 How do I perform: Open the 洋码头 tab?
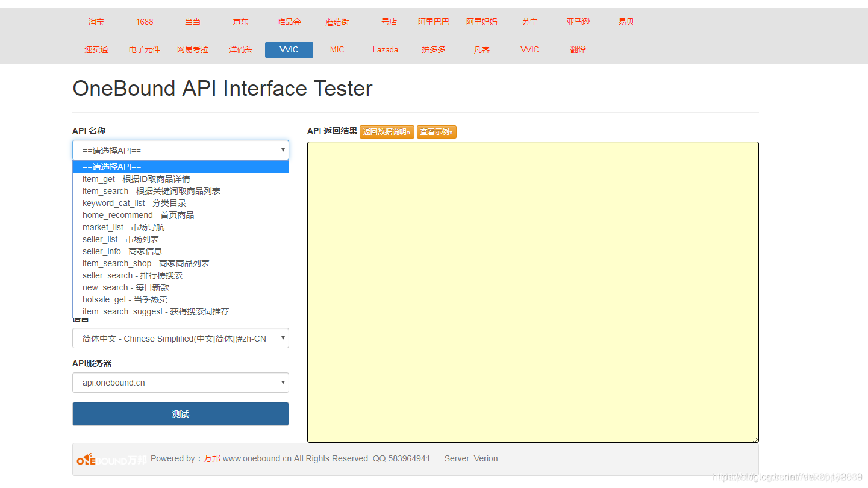[241, 50]
